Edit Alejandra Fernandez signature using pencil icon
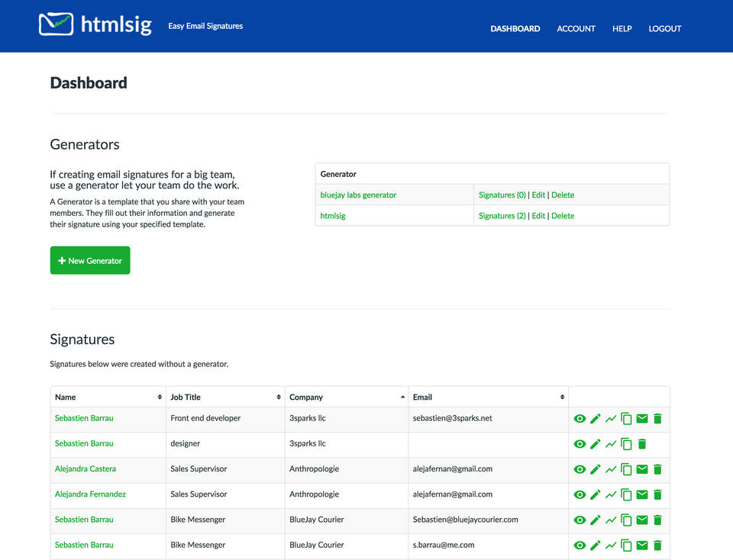This screenshot has width=733, height=560. click(x=596, y=494)
